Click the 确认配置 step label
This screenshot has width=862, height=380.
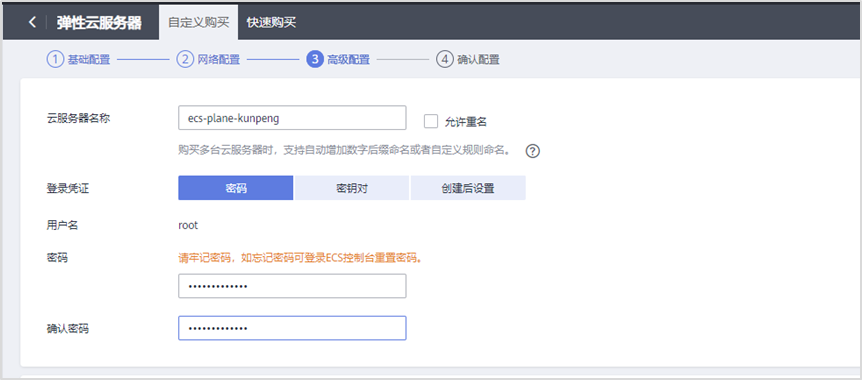pos(478,60)
